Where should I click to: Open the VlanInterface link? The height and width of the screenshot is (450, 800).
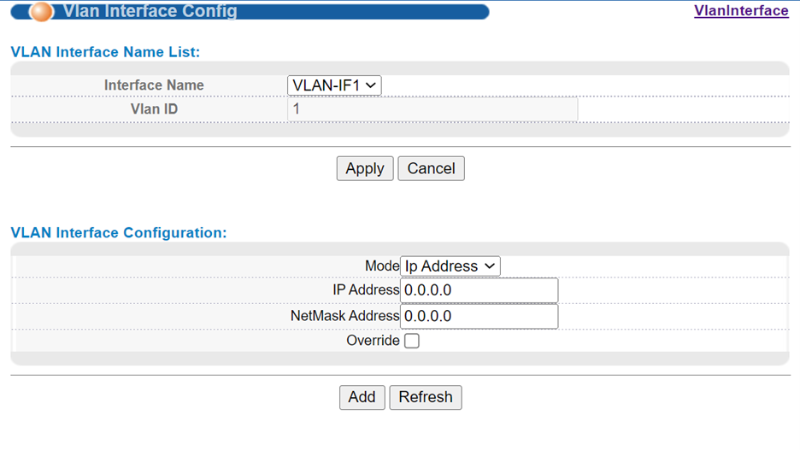pyautogui.click(x=741, y=11)
